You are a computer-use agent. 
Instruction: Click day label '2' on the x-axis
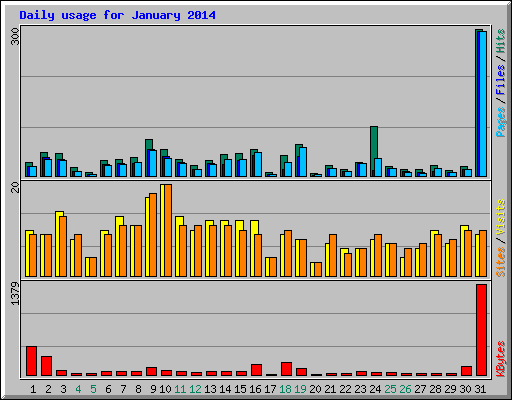48,389
